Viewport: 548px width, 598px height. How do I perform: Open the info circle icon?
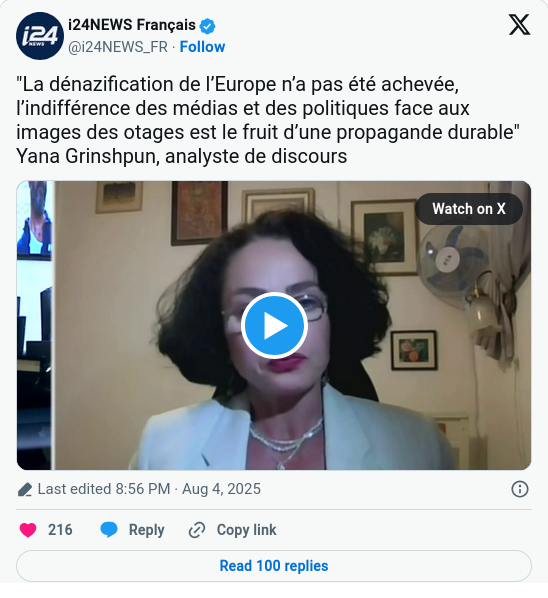pos(520,489)
